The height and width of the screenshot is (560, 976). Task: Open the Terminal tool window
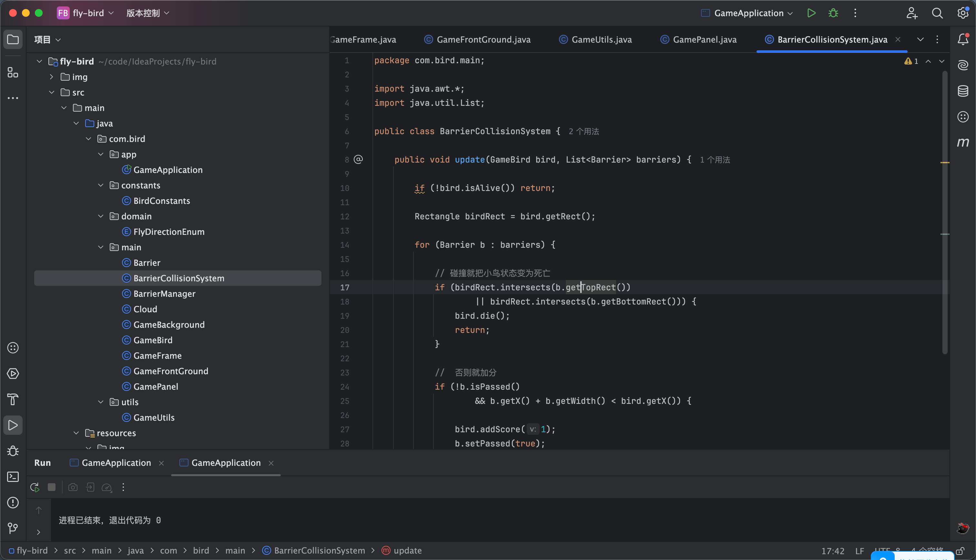coord(13,477)
